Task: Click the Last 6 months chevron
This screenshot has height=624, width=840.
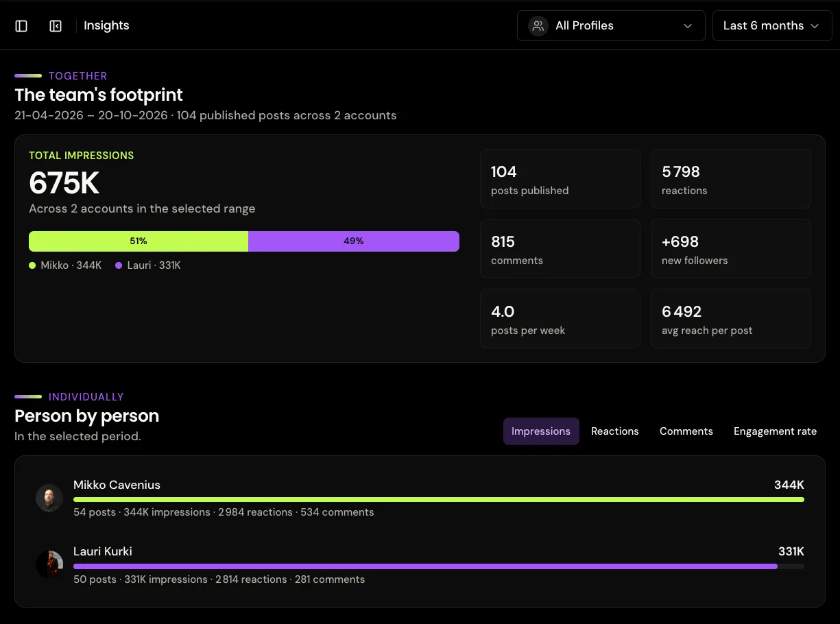Action: pyautogui.click(x=815, y=26)
